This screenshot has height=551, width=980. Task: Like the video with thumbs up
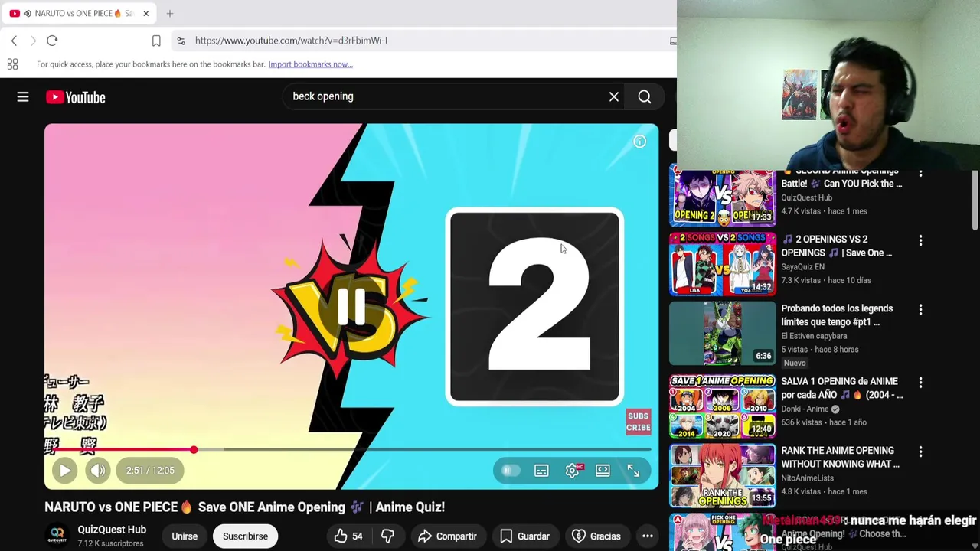pos(348,536)
